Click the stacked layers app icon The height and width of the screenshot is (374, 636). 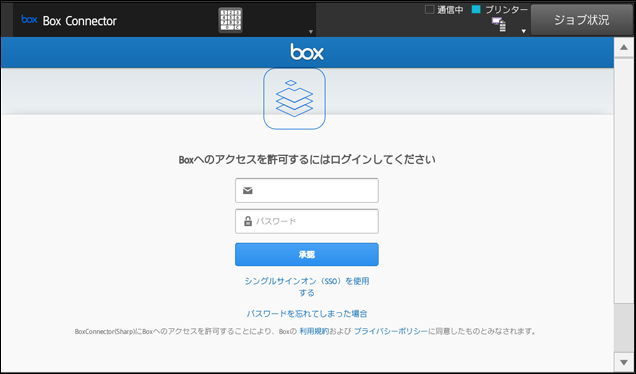coord(294,99)
